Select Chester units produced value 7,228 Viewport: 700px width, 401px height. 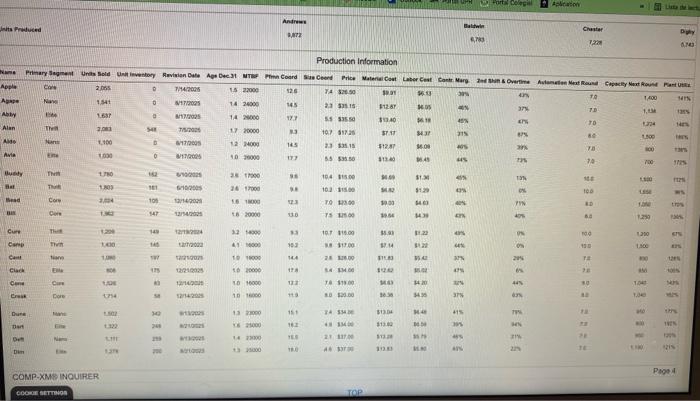595,43
